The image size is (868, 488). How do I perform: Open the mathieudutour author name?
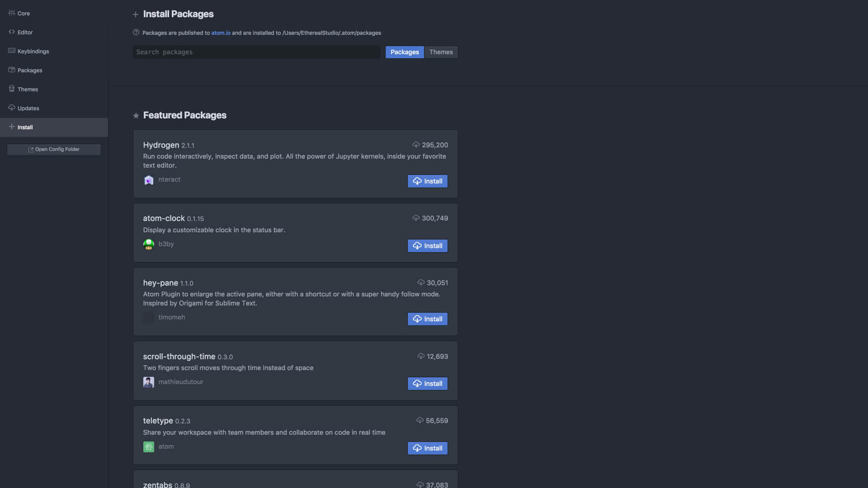pyautogui.click(x=180, y=382)
